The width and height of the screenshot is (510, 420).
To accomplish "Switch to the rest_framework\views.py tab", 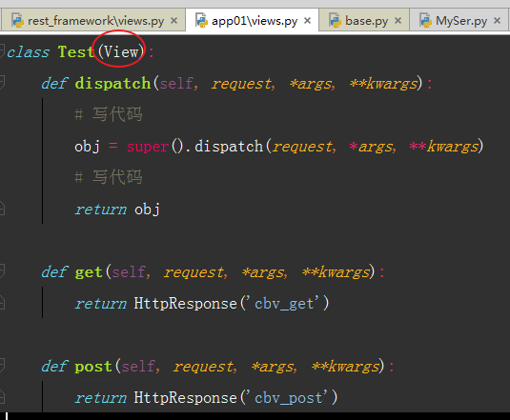I will (x=93, y=21).
